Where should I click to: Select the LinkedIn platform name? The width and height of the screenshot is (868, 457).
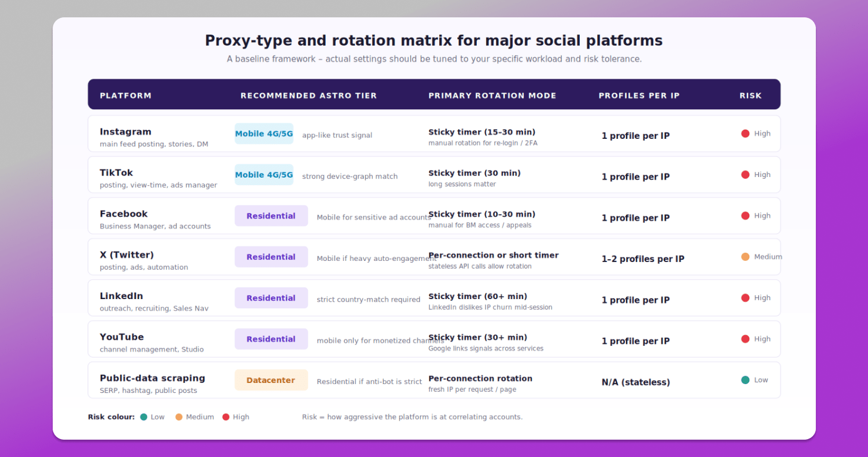(x=122, y=296)
